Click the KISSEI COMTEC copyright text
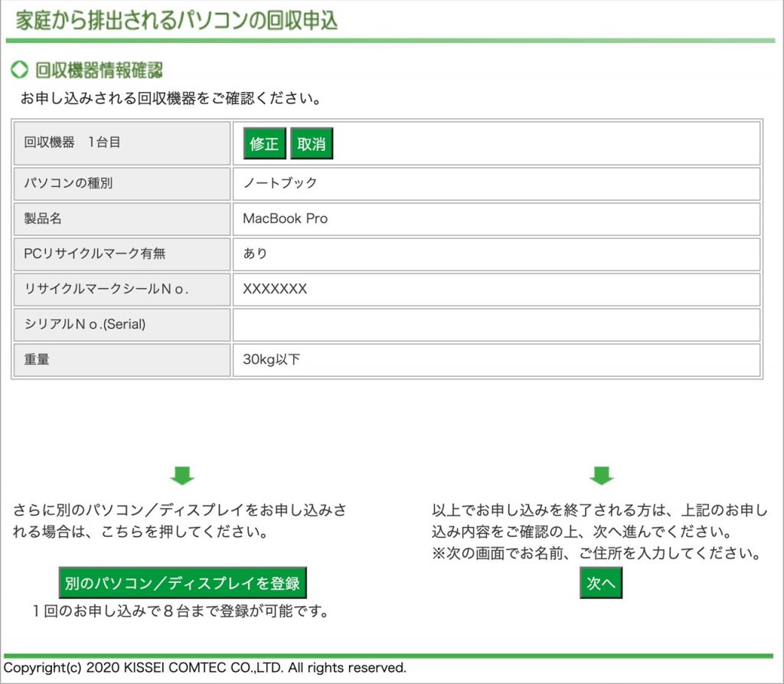The height and width of the screenshot is (684, 784). tap(205, 668)
